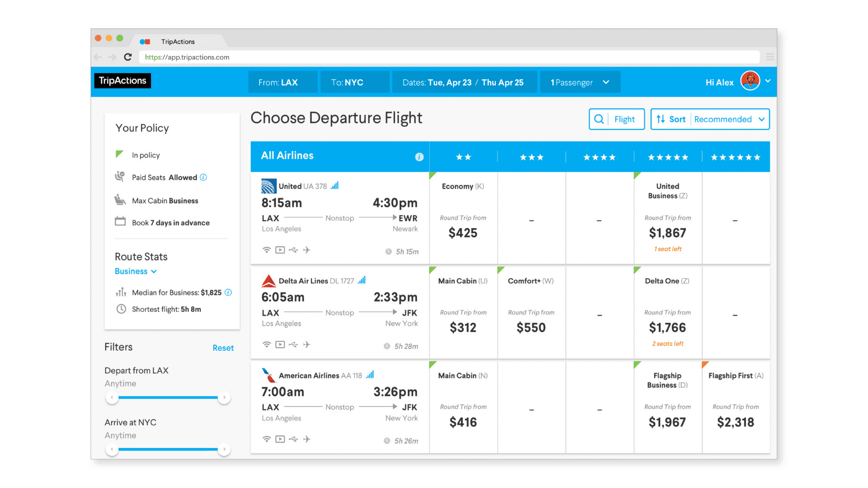The width and height of the screenshot is (868, 488).
Task: Filter by the two-star fare column
Action: coord(463,157)
